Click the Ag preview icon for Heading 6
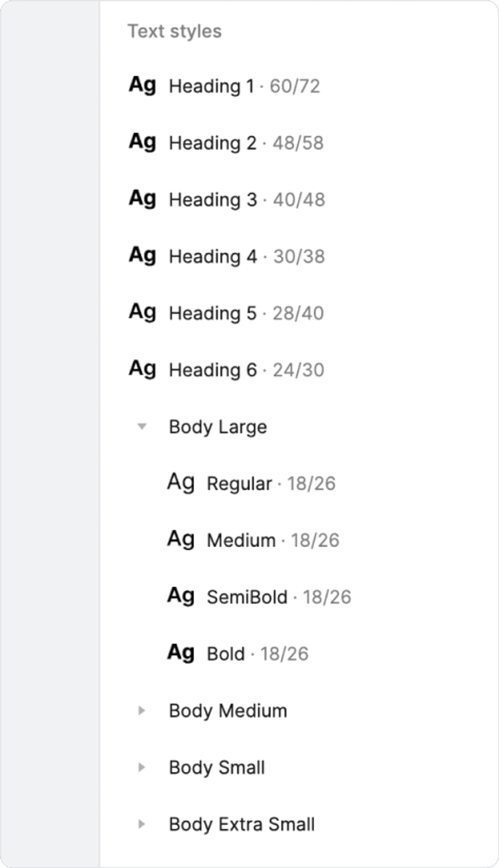Screen dimensions: 499x868 [142, 369]
